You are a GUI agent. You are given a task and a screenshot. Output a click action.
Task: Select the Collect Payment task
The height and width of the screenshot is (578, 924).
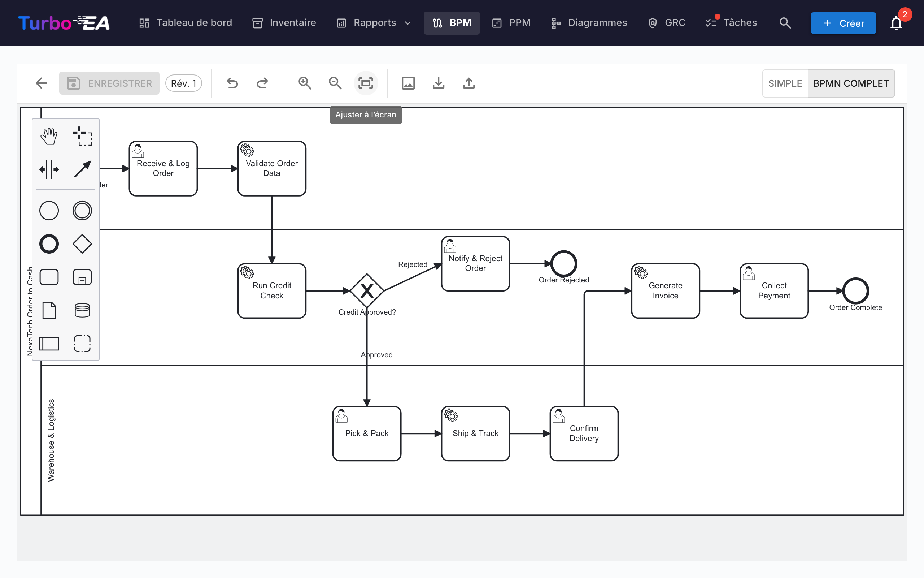tap(774, 290)
